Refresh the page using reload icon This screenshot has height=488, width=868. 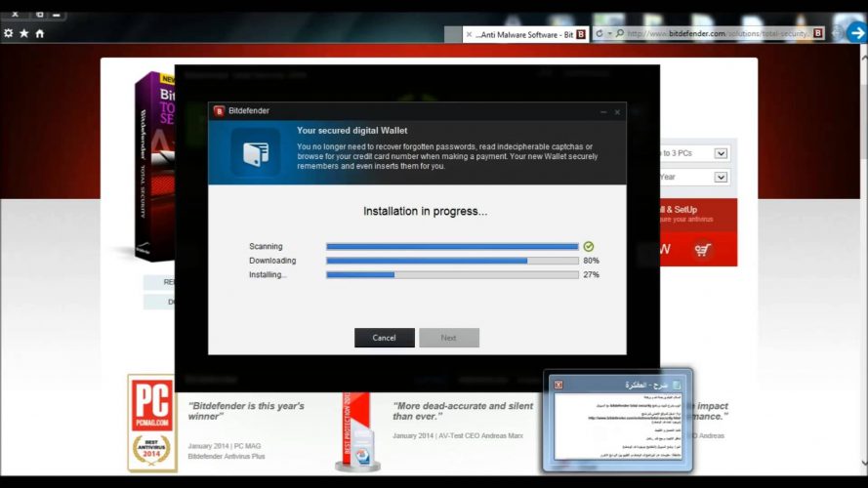[x=599, y=34]
